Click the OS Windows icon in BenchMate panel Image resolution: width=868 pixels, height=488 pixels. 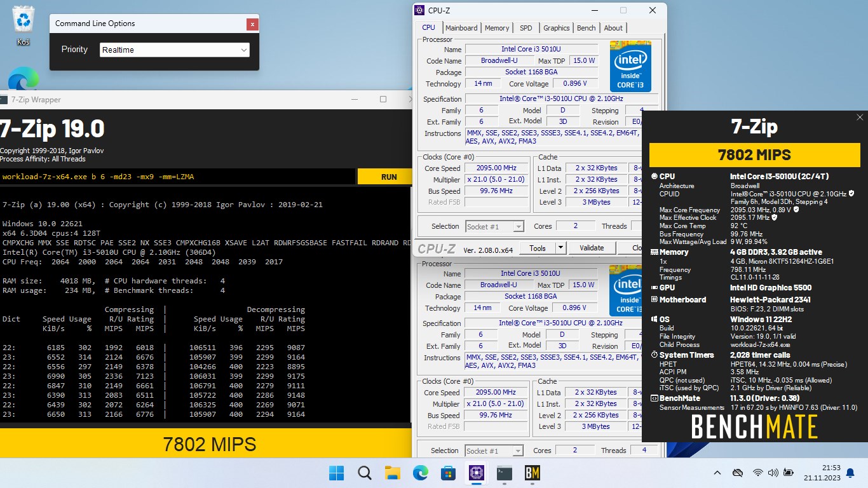654,320
